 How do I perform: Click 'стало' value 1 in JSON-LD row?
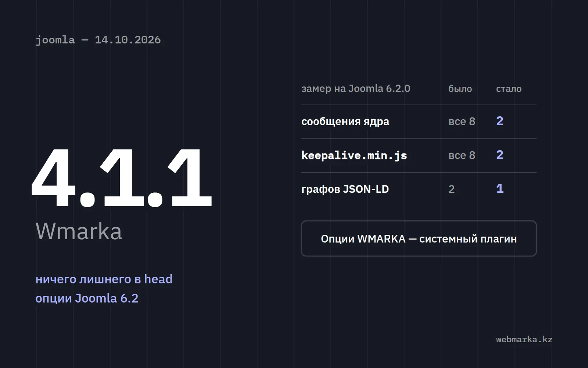pyautogui.click(x=500, y=188)
